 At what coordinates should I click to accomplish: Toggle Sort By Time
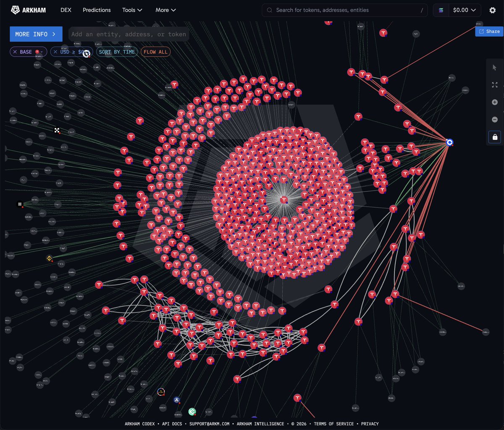pyautogui.click(x=117, y=52)
